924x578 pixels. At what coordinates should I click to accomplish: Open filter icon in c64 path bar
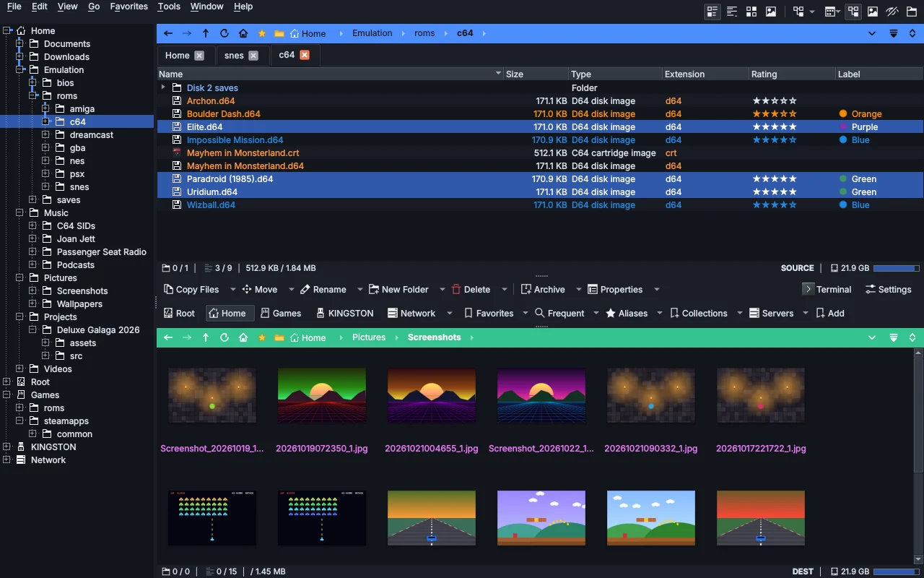(893, 33)
